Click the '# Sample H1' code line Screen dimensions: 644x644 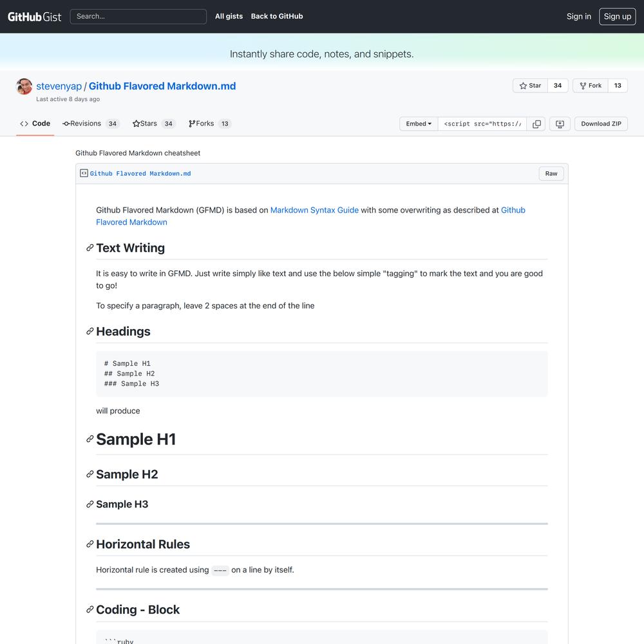click(128, 363)
